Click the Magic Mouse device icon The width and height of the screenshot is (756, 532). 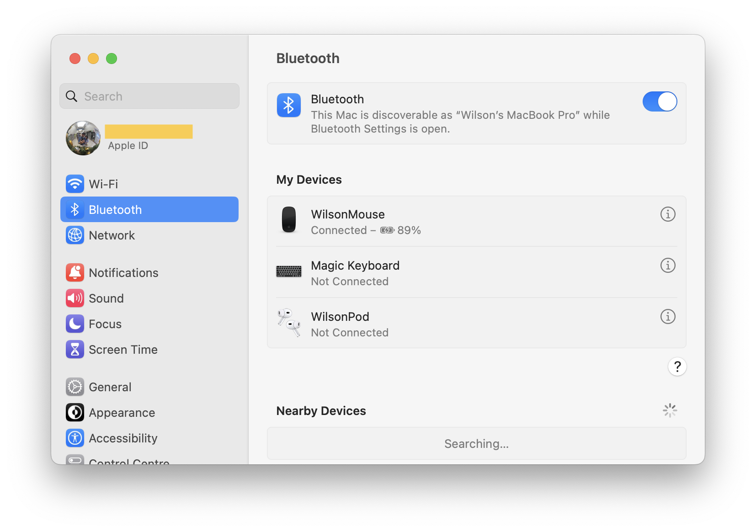[289, 220]
